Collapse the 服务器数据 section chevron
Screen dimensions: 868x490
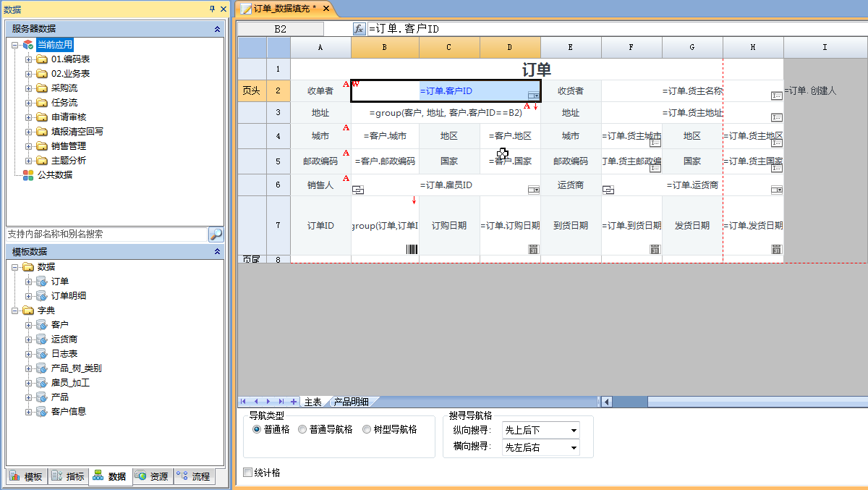(217, 29)
